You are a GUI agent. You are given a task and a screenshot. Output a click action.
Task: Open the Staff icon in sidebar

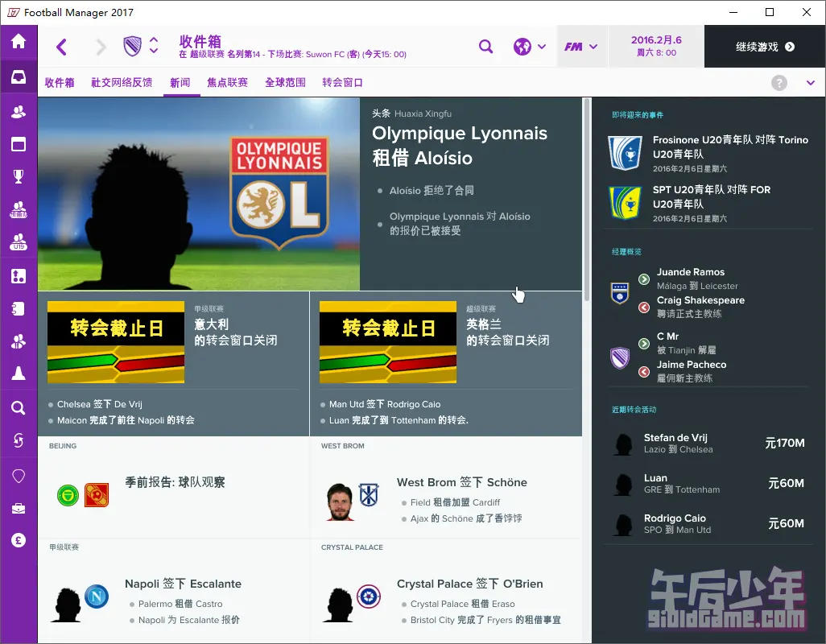[x=19, y=342]
